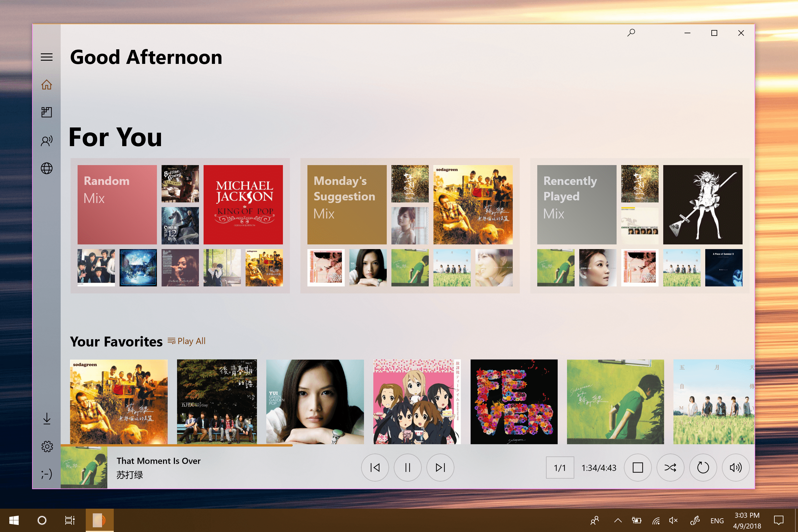Viewport: 798px width, 532px height.
Task: Pause the current song
Action: point(407,468)
